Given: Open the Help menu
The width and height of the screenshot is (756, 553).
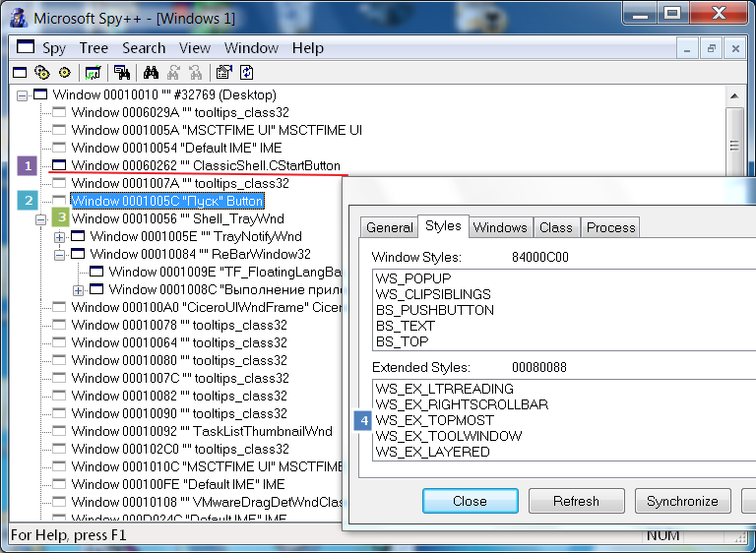Looking at the screenshot, I should 307,48.
